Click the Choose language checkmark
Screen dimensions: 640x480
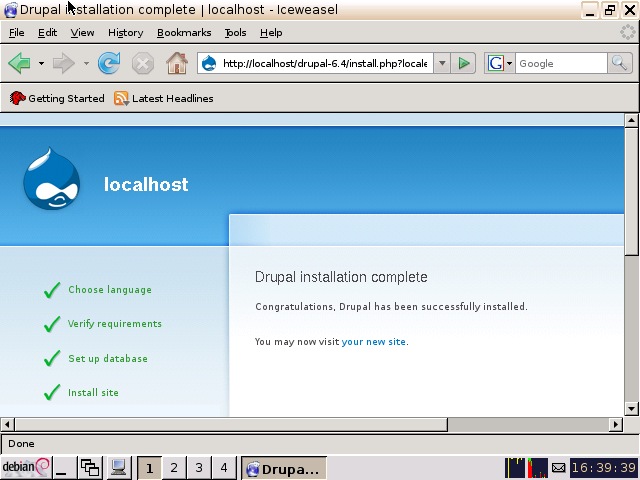52,290
